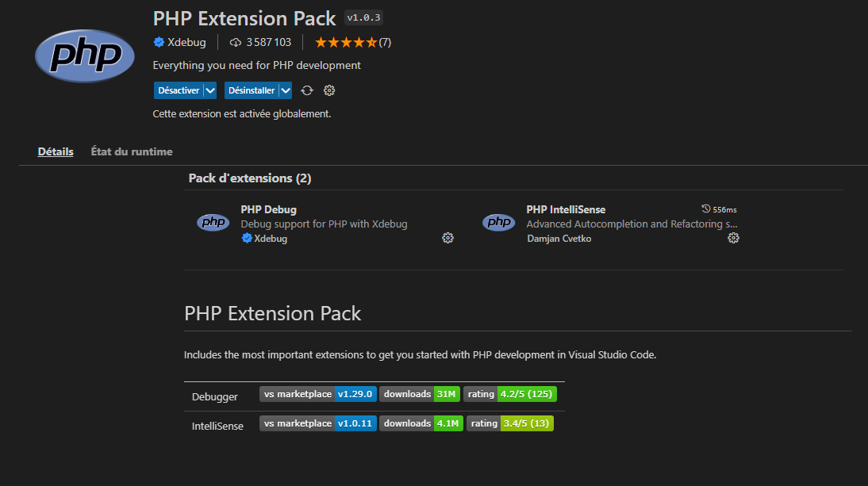
Task: Click the 556ms activation time icon
Action: pos(705,209)
